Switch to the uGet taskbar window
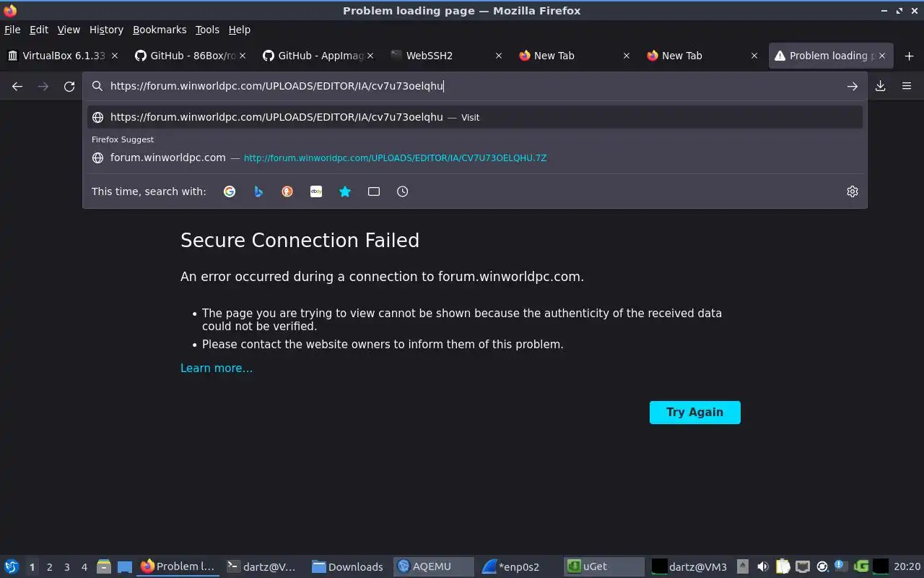The image size is (924, 578). tap(604, 566)
